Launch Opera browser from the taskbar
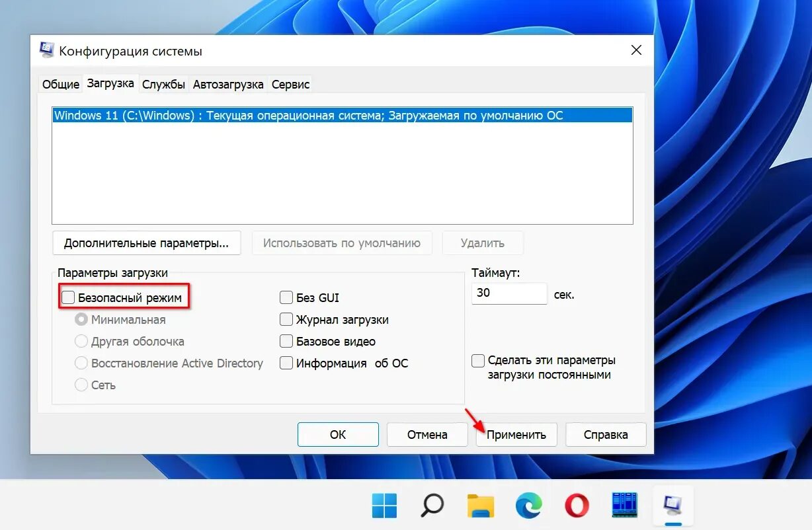Image resolution: width=812 pixels, height=530 pixels. [x=577, y=506]
